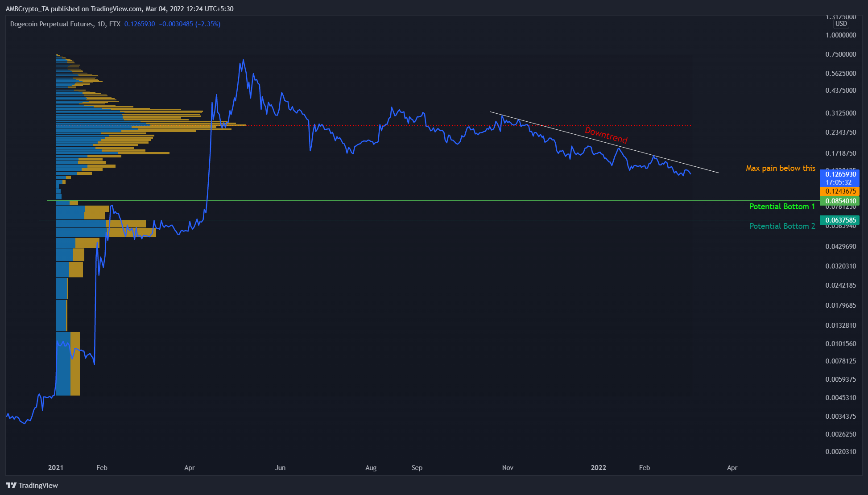This screenshot has width=868, height=495.
Task: Select the 'Max pain below this' label
Action: click(780, 168)
